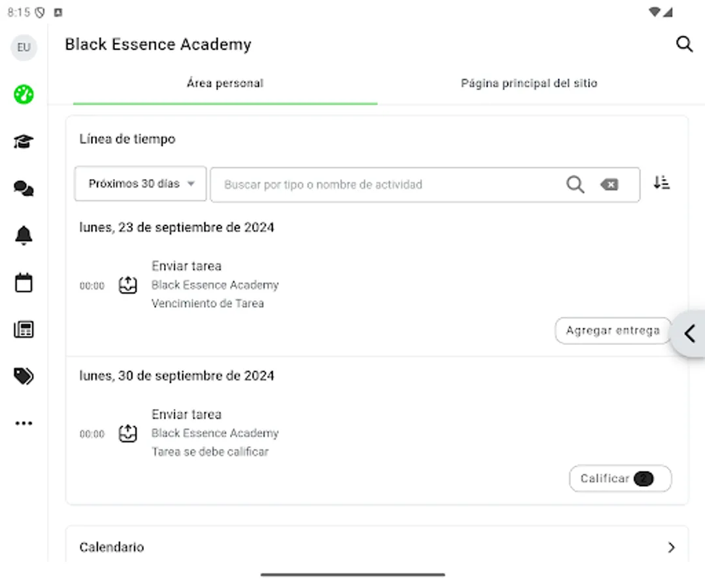Tap the EU profile avatar
Viewport: 705px width, 588px height.
(24, 47)
